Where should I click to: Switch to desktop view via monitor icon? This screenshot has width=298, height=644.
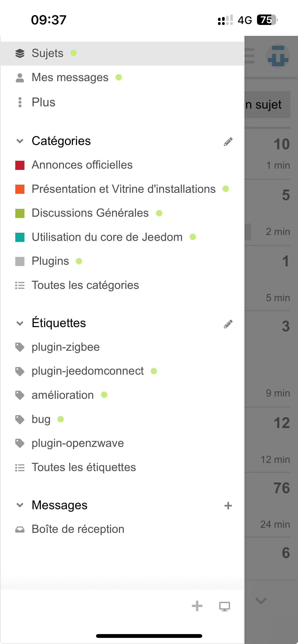pos(224,606)
